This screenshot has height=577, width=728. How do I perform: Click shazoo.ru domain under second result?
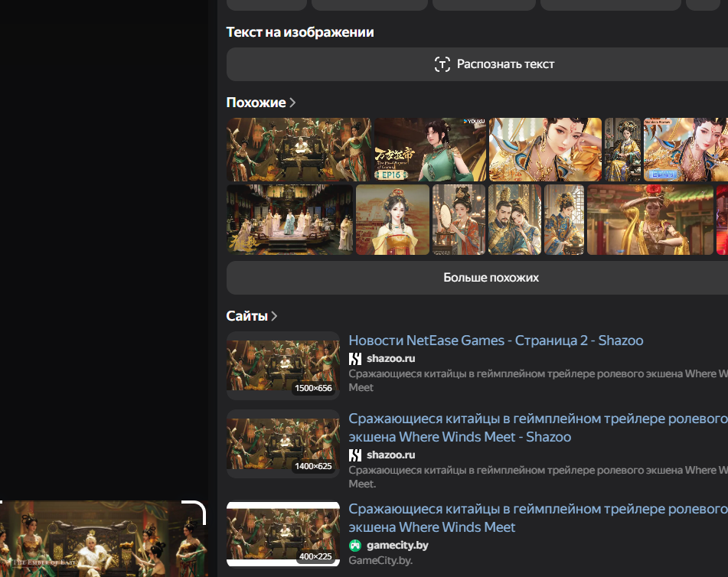point(391,455)
